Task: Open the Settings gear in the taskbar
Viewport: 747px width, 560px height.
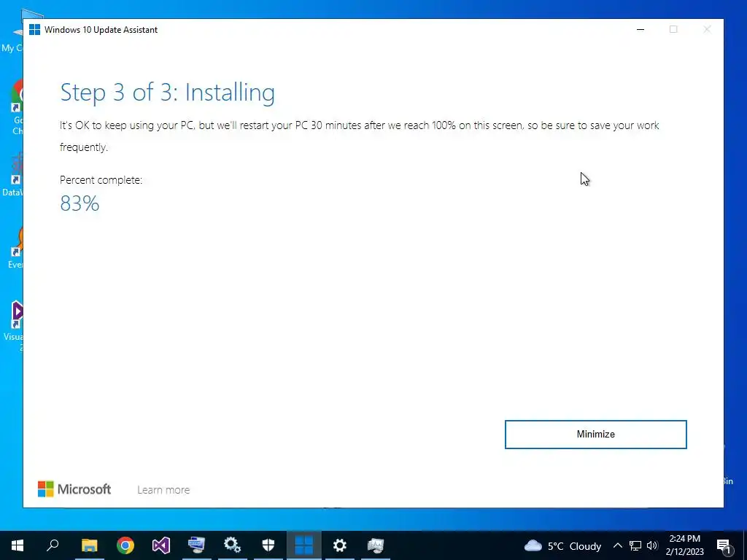Action: click(x=340, y=545)
